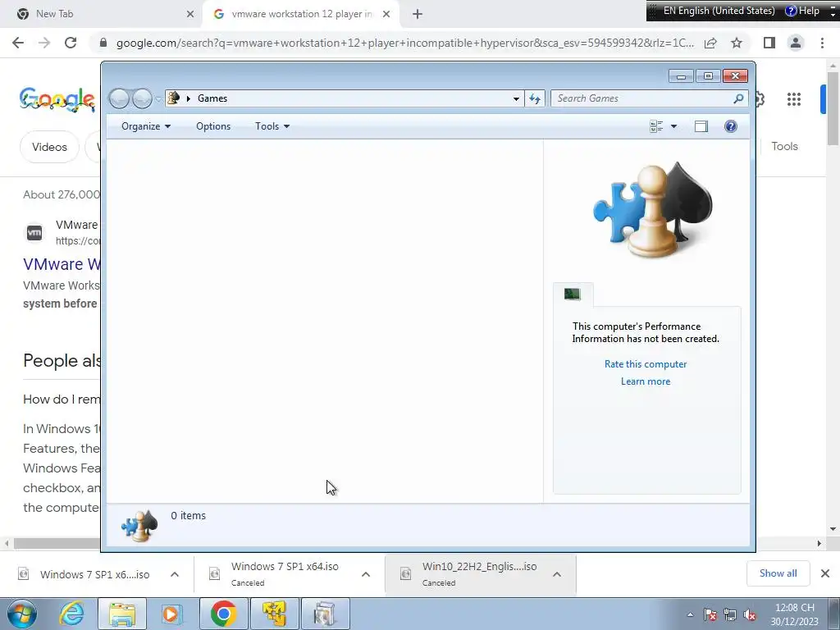Select the Videos search filter

click(49, 147)
